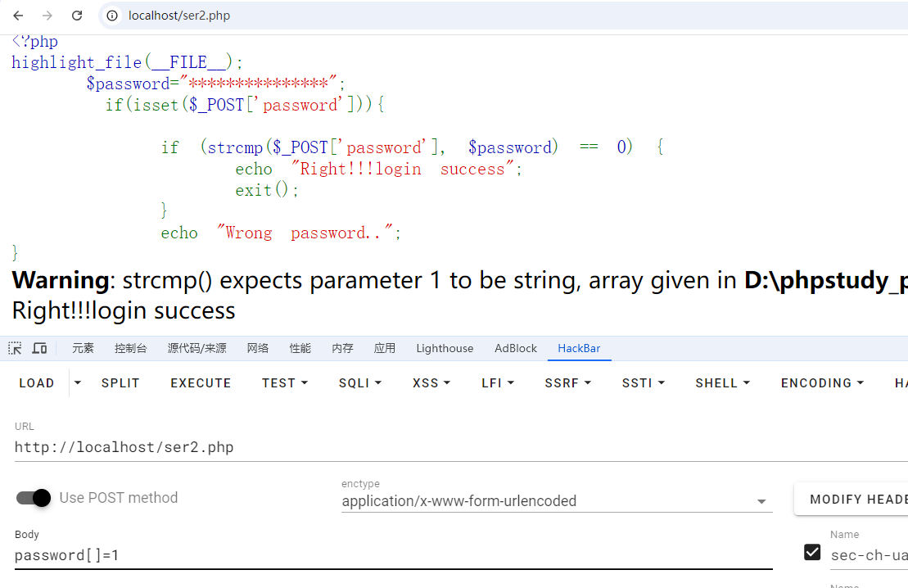908x588 pixels.
Task: Click into the Body input field
Action: click(x=393, y=555)
